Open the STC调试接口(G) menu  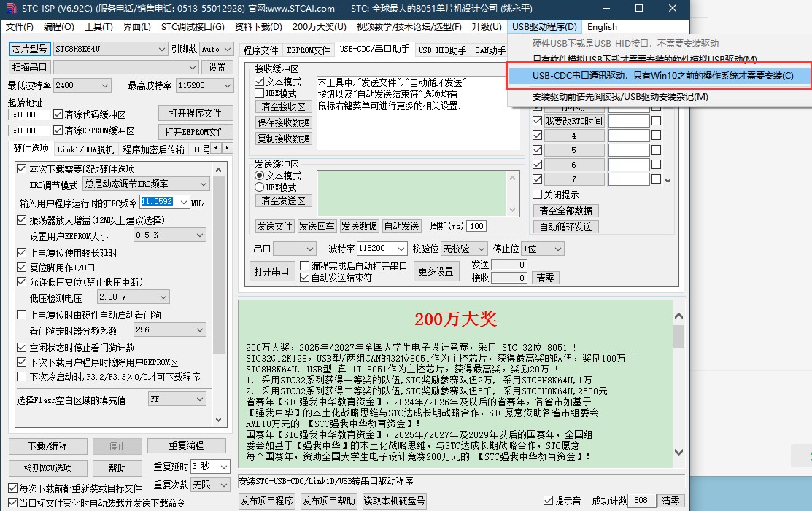click(x=193, y=27)
